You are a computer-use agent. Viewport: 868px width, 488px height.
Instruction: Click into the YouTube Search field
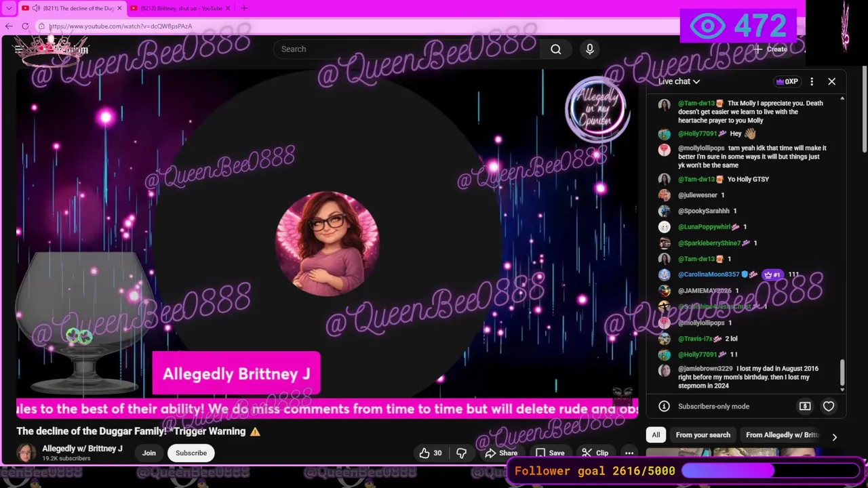[x=407, y=49]
